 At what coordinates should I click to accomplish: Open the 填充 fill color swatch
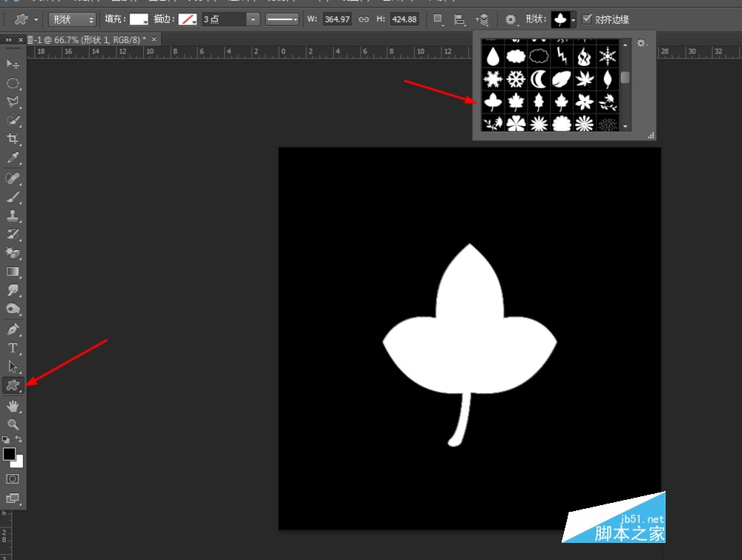coord(139,19)
